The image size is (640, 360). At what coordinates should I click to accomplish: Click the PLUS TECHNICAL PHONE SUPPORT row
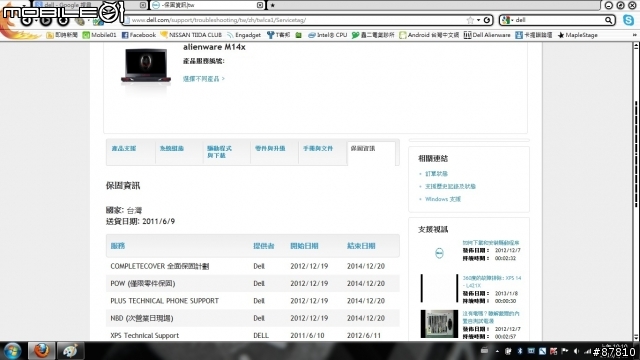253,301
